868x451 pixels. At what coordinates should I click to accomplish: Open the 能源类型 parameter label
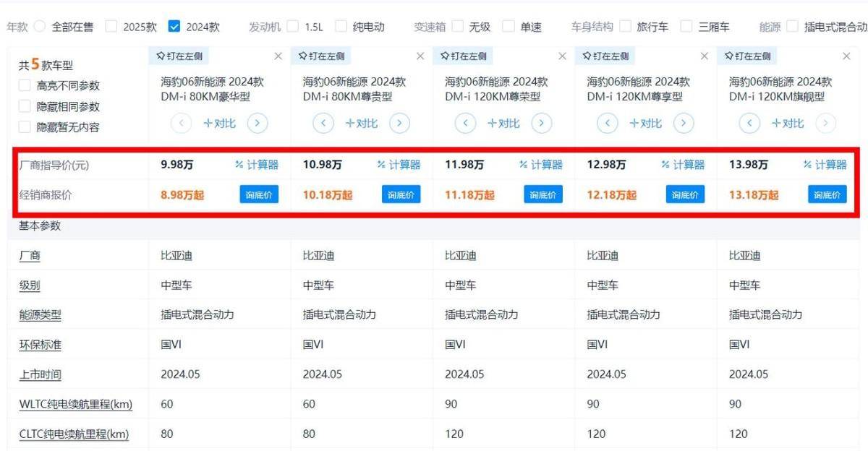(41, 315)
